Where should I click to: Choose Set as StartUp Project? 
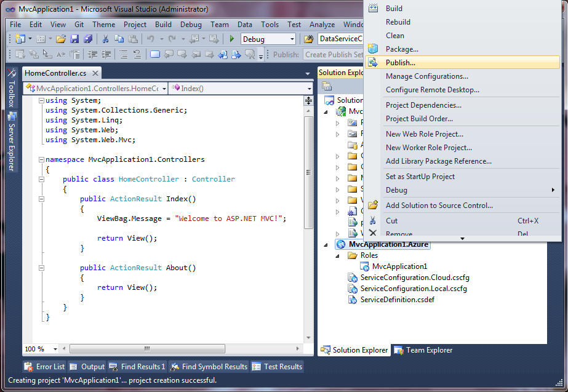coord(463,177)
